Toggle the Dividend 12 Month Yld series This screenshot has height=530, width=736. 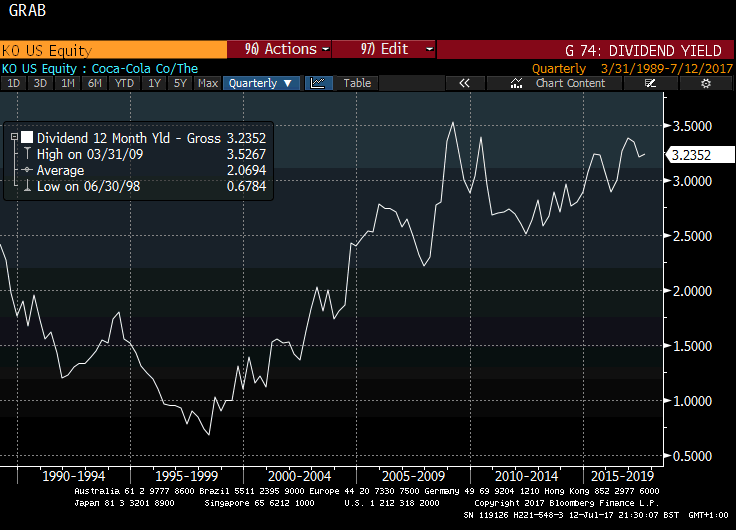[27, 137]
